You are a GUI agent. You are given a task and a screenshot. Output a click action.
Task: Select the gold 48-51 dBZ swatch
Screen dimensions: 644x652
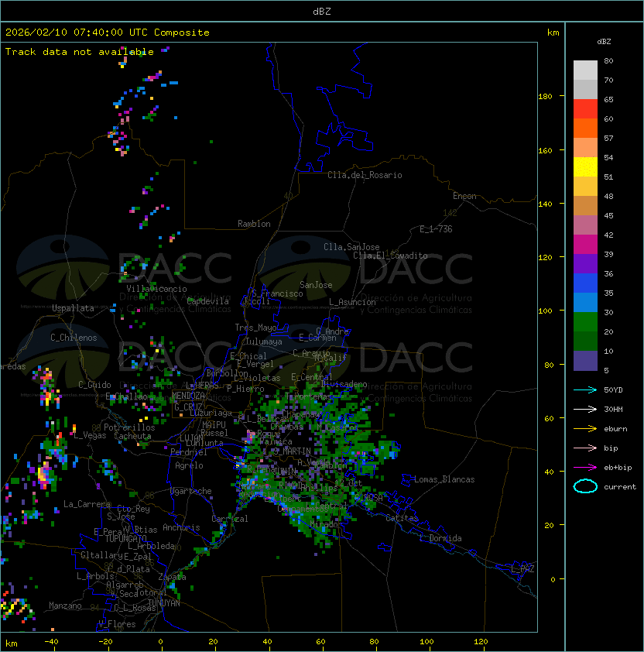pos(585,187)
